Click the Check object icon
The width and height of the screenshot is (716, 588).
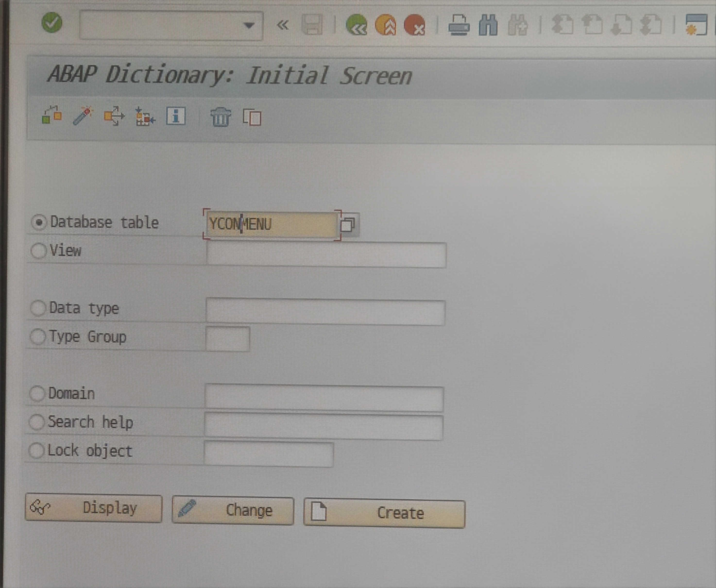click(52, 116)
